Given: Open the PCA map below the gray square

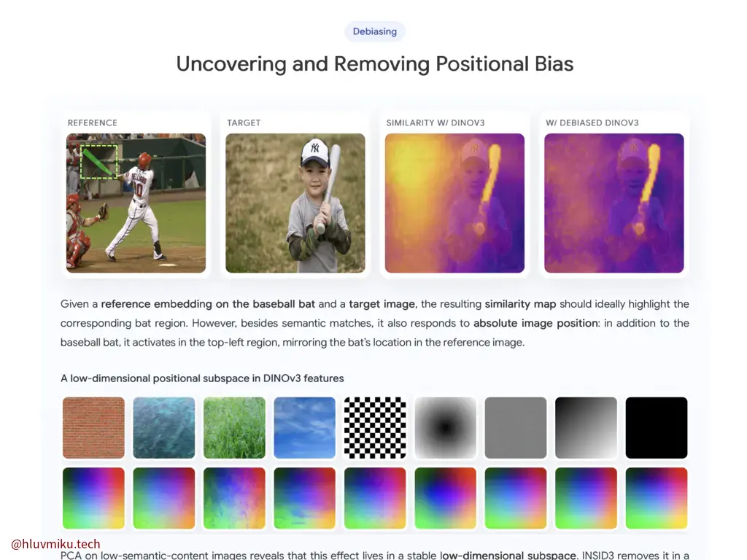Looking at the screenshot, I should [516, 498].
